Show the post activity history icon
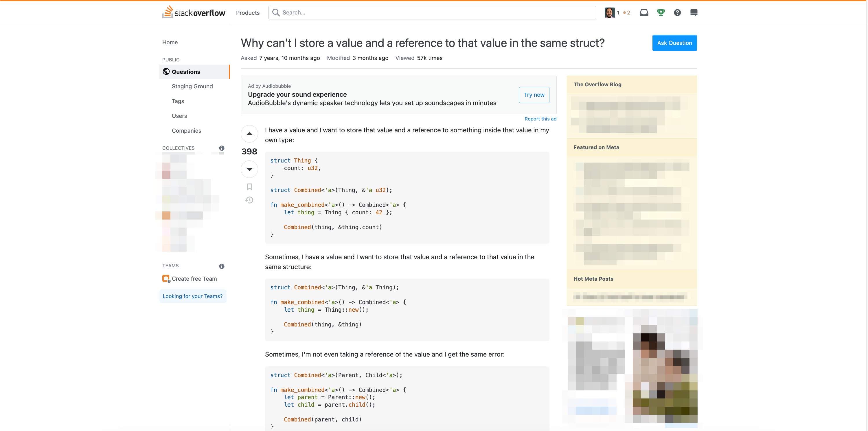Image resolution: width=868 pixels, height=431 pixels. pyautogui.click(x=249, y=200)
